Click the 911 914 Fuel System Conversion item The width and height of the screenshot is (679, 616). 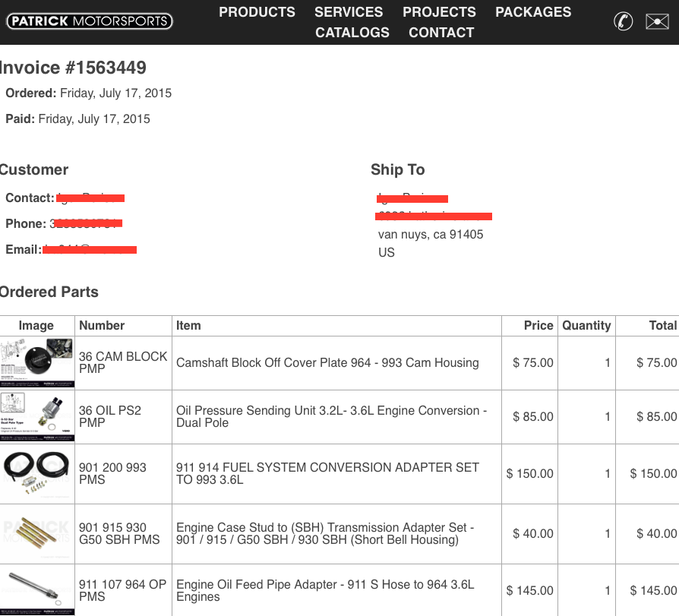pos(327,473)
